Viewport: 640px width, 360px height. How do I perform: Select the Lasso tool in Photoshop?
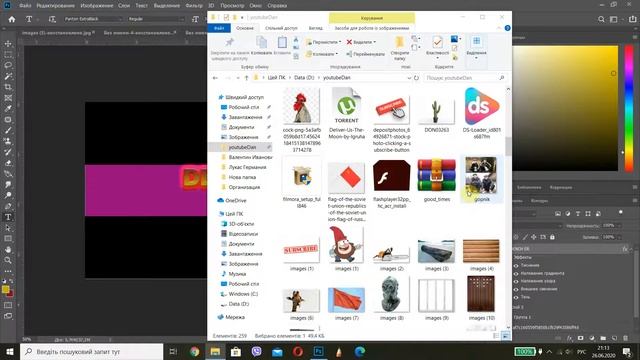point(8,65)
